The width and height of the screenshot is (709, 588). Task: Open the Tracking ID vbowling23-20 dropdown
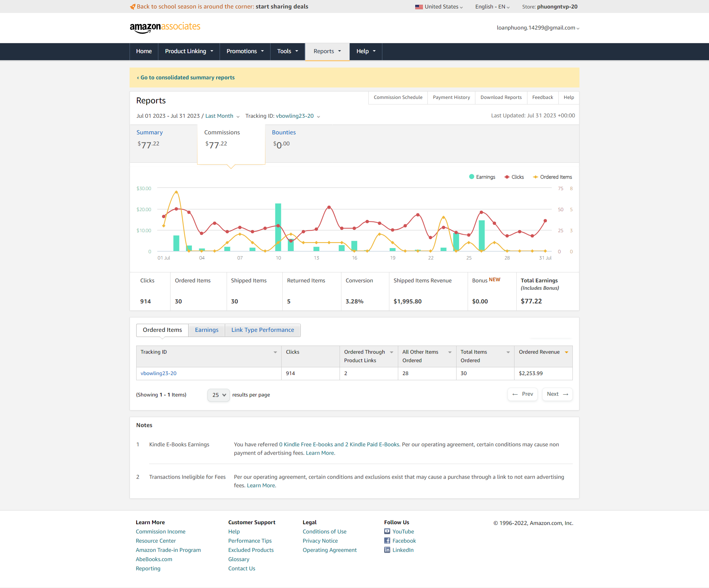pyautogui.click(x=283, y=116)
